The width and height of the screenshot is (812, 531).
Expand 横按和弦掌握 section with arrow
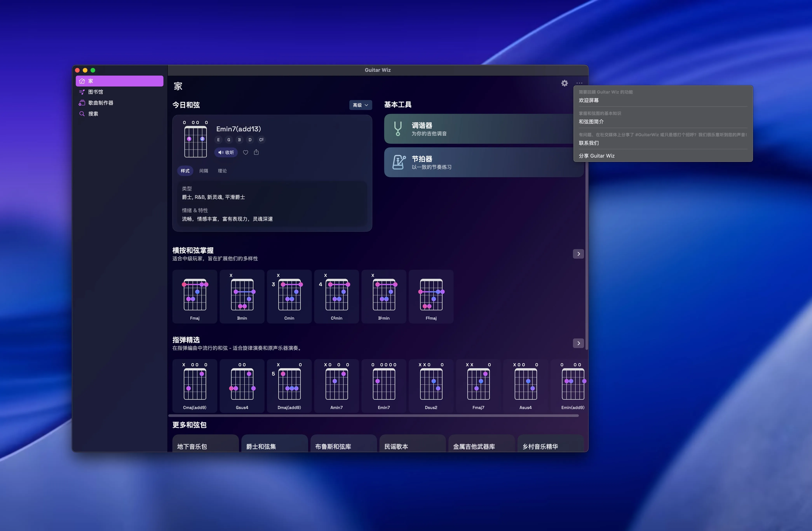coord(578,254)
